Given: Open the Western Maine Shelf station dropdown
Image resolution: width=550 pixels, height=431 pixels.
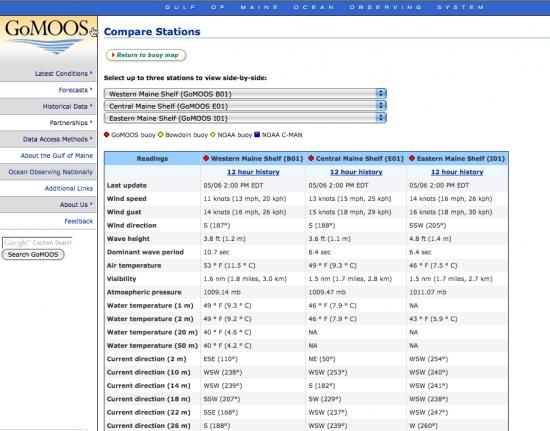Looking at the screenshot, I should pyautogui.click(x=245, y=94).
